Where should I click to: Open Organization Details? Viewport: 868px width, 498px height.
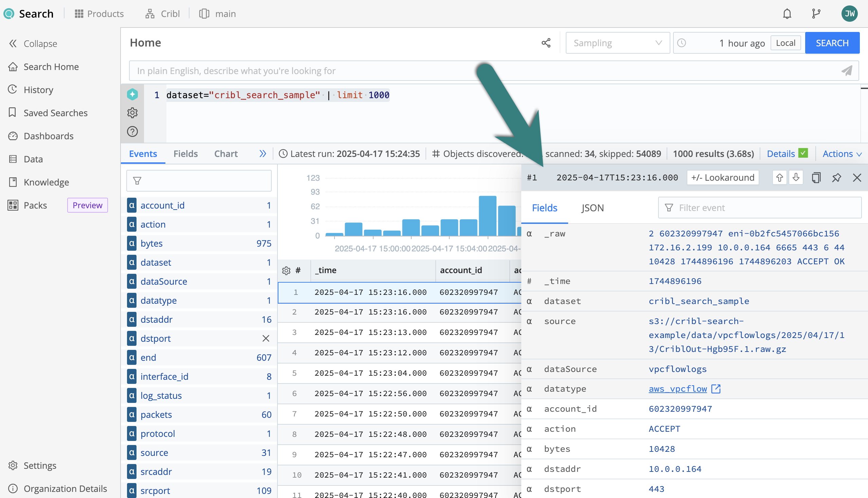click(57, 488)
